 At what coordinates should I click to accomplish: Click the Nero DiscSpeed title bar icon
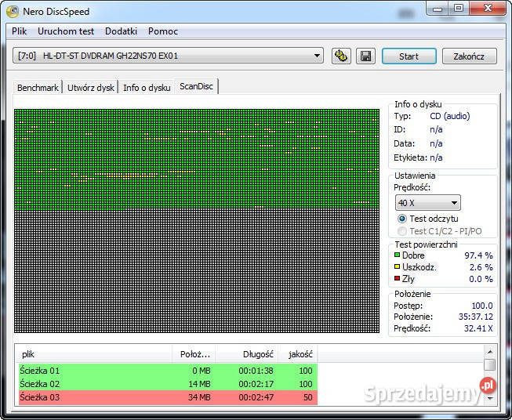[x=13, y=11]
